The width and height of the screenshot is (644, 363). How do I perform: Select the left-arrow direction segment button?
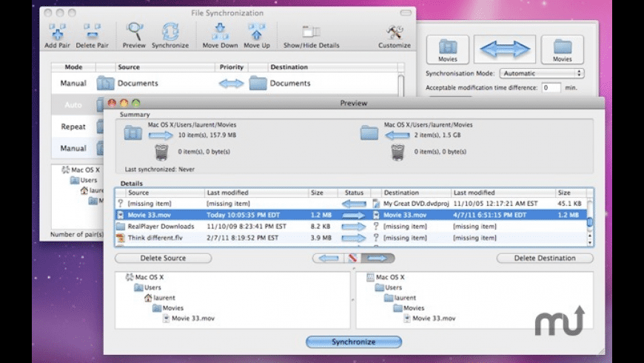point(326,258)
